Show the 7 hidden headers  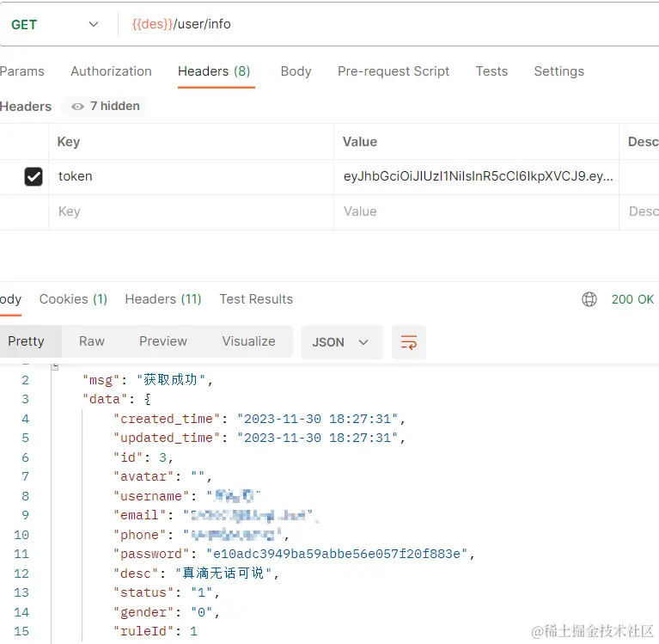coord(105,106)
